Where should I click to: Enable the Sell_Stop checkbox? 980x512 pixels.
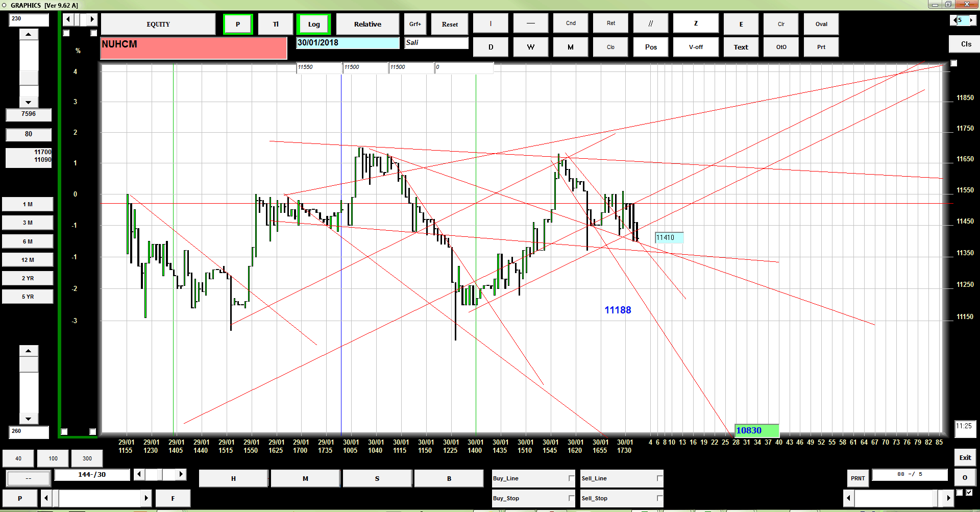(659, 498)
